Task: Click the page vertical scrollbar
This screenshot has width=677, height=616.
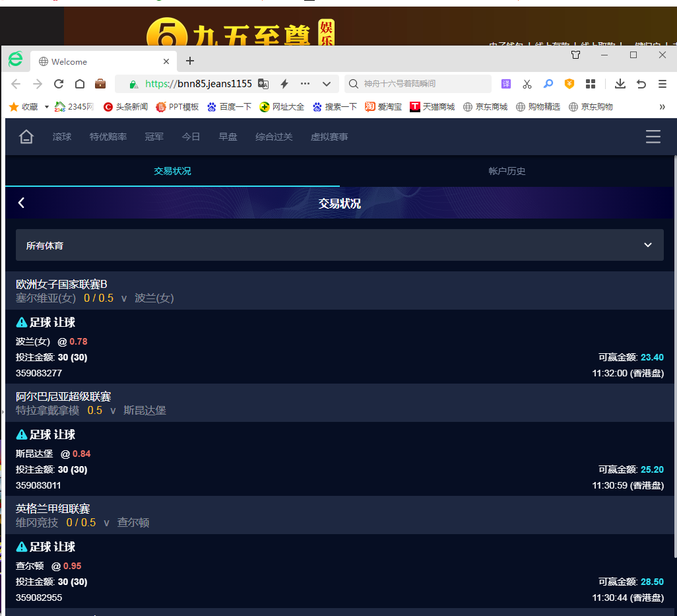Action: point(675,357)
